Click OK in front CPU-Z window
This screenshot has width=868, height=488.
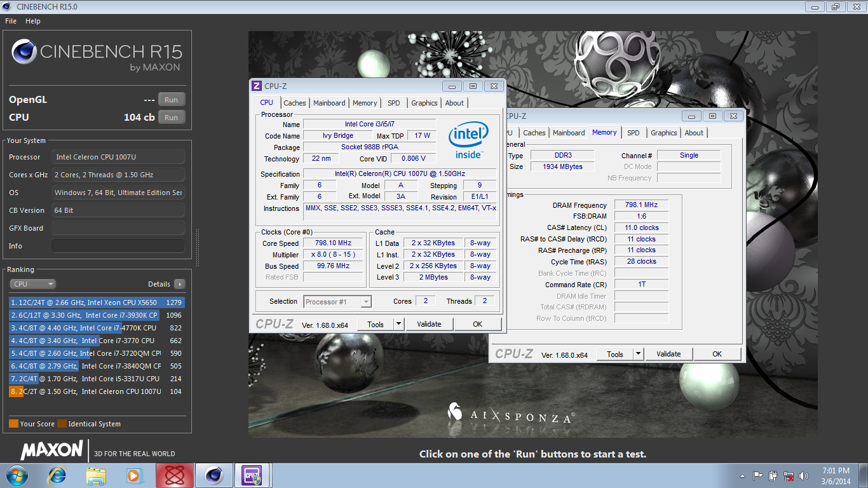478,324
